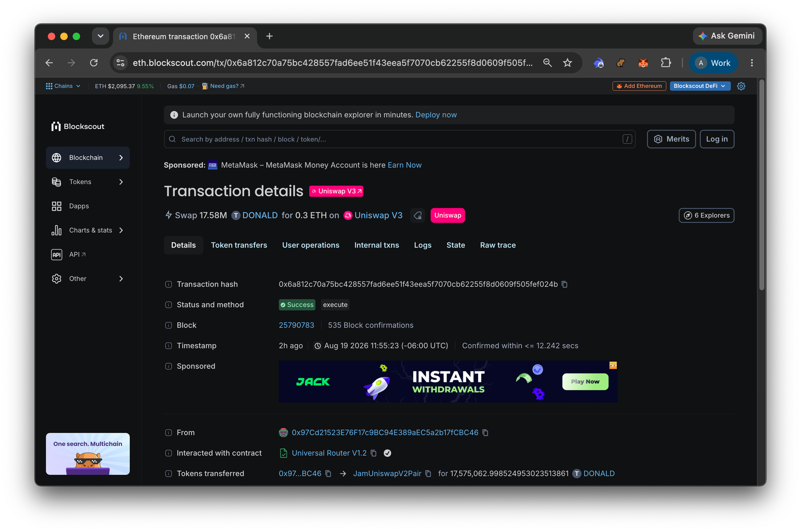
Task: Open the JamUniswapV2Pair link
Action: [387, 474]
